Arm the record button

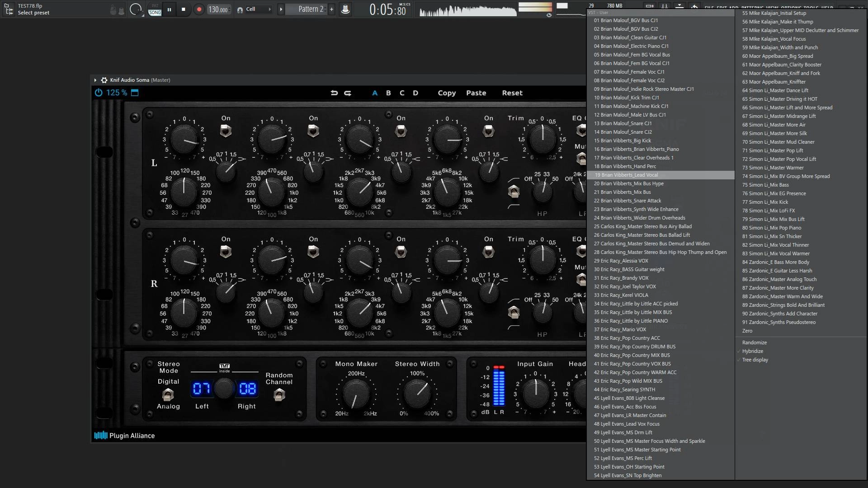point(198,9)
